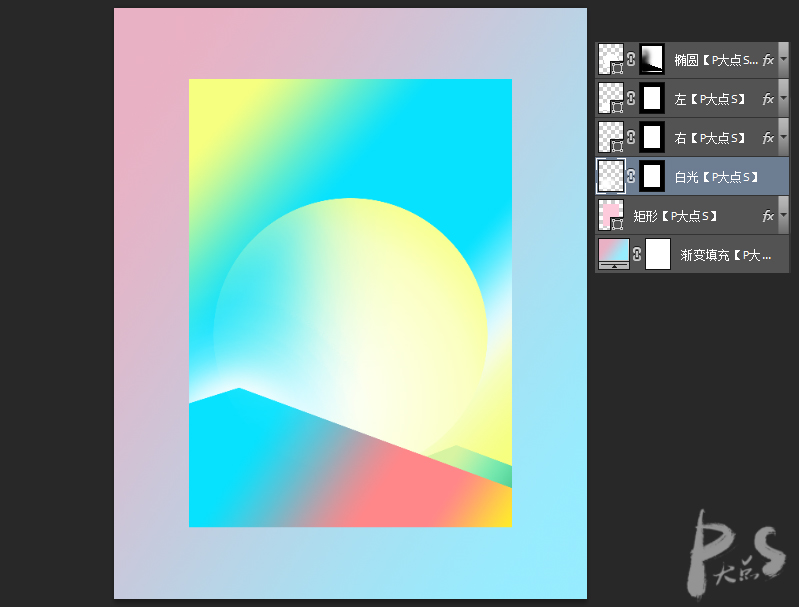
Task: Select layer named 椭圆【P大点S…
Action: (x=716, y=60)
